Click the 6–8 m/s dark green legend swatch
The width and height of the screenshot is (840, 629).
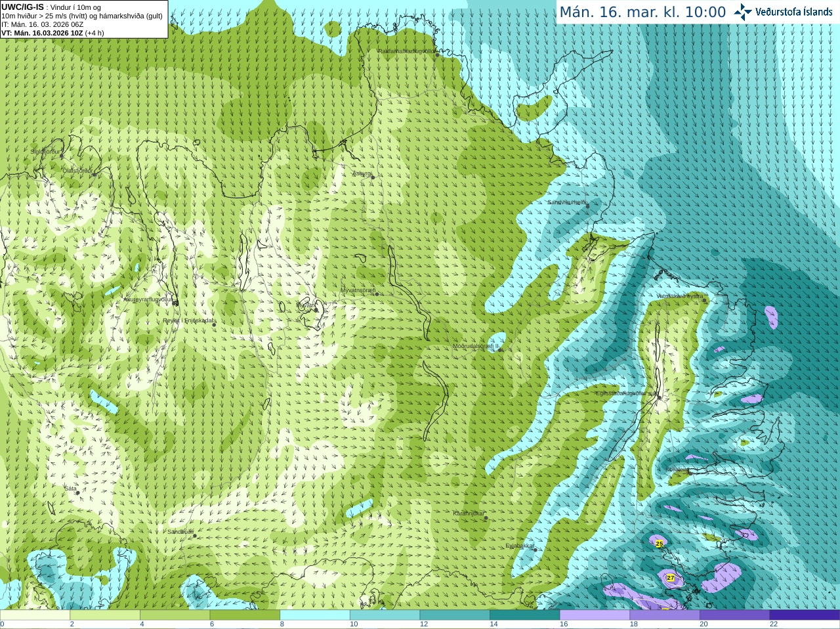(245, 615)
